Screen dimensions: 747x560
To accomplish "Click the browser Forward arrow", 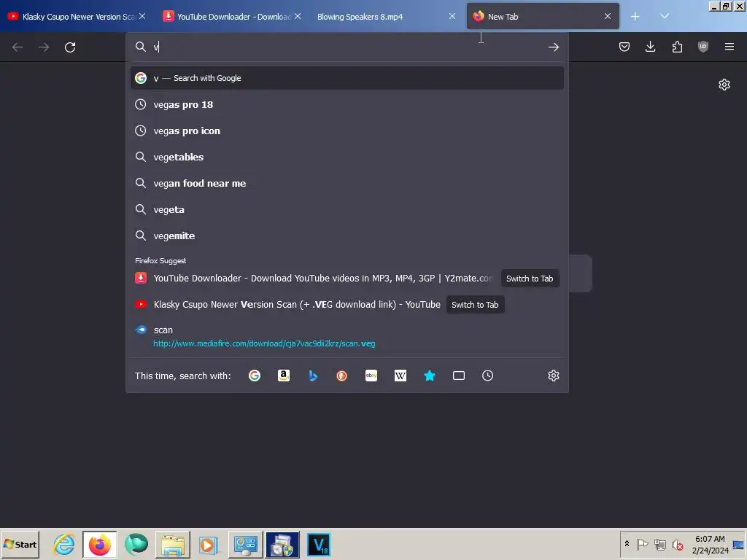I will click(44, 47).
